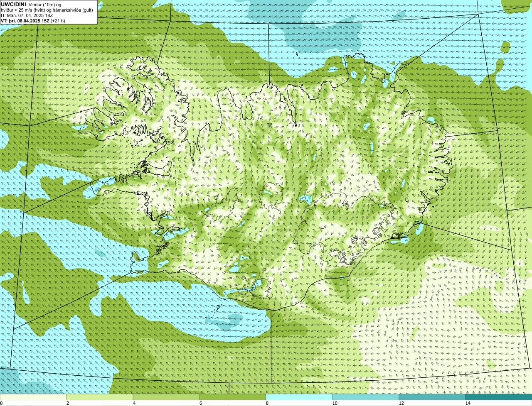Click the '12' tick label on the color scale
Image resolution: width=532 pixels, height=406 pixels.
coord(401,403)
